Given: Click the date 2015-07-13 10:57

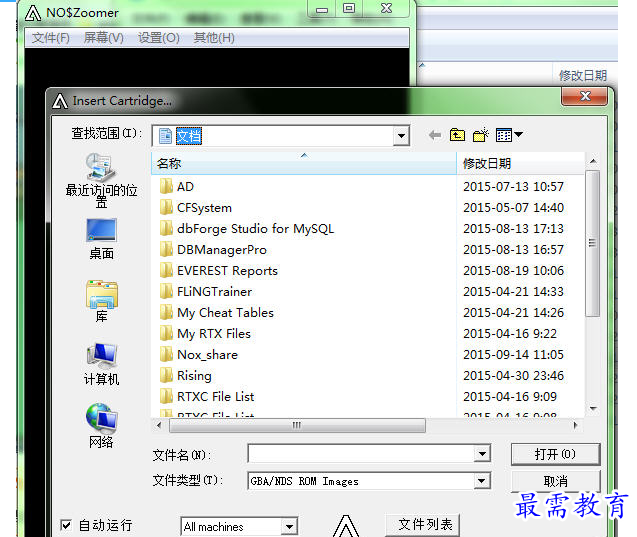Looking at the screenshot, I should (514, 186).
